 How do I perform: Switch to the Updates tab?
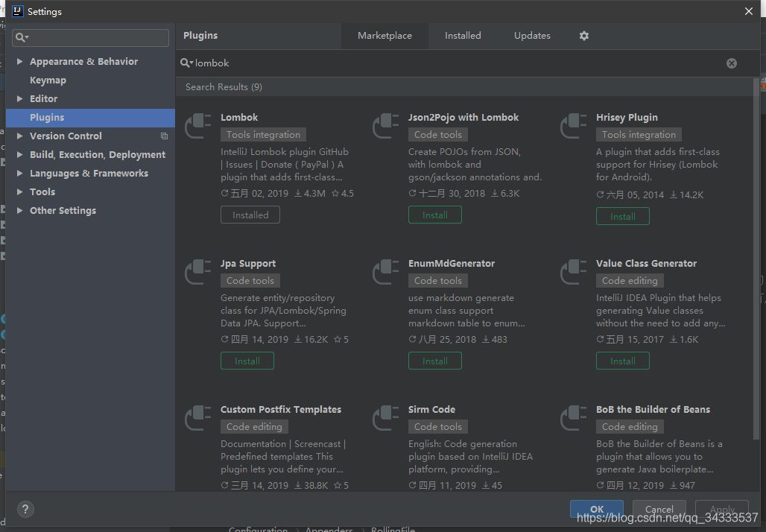tap(532, 36)
